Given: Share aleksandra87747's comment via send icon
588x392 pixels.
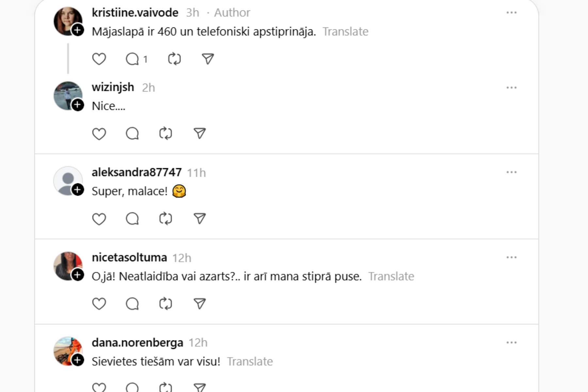Looking at the screenshot, I should [x=200, y=219].
